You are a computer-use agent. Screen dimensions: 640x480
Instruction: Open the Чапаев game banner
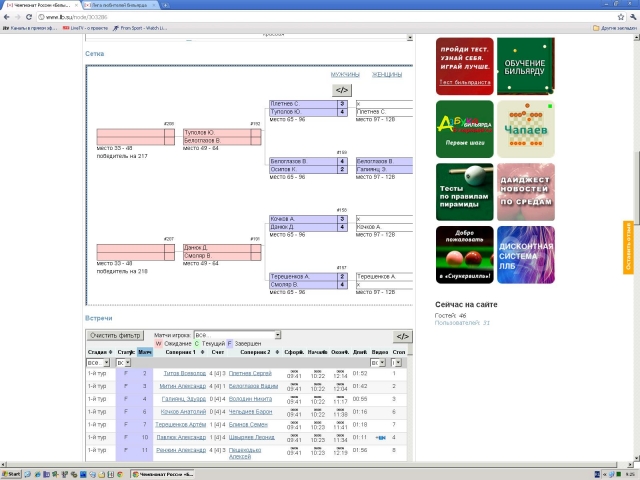pos(525,129)
